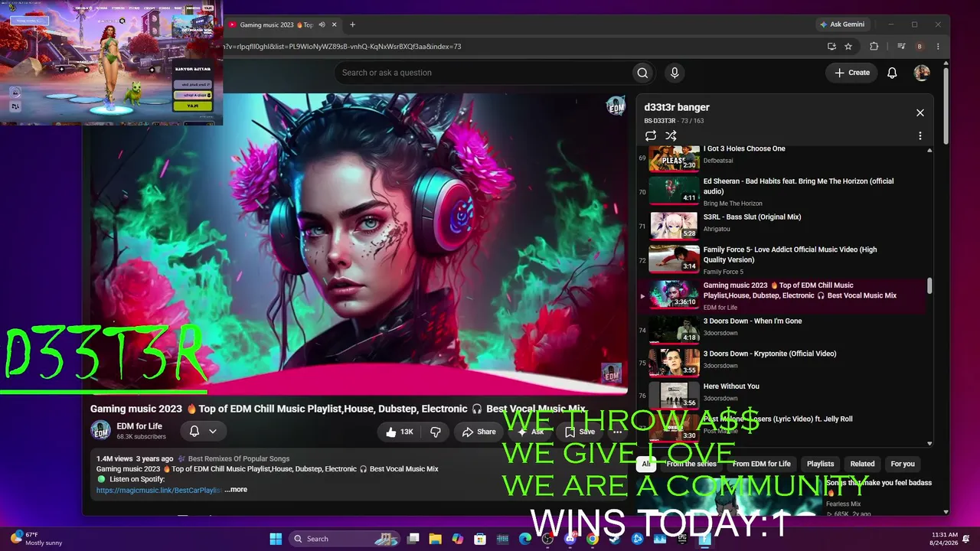This screenshot has height=551, width=980.
Task: Click the EDM watermark on the video
Action: (x=611, y=373)
